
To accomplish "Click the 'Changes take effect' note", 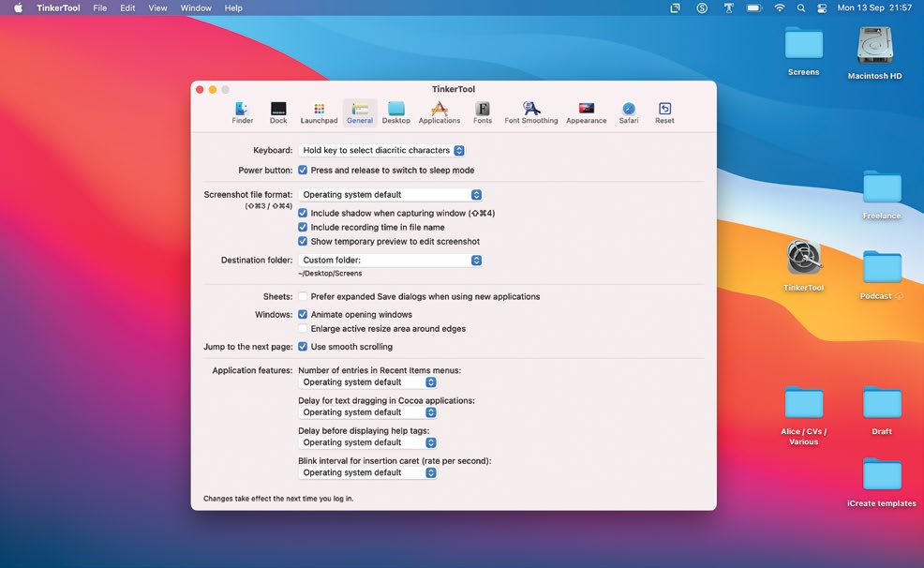I will pyautogui.click(x=278, y=498).
